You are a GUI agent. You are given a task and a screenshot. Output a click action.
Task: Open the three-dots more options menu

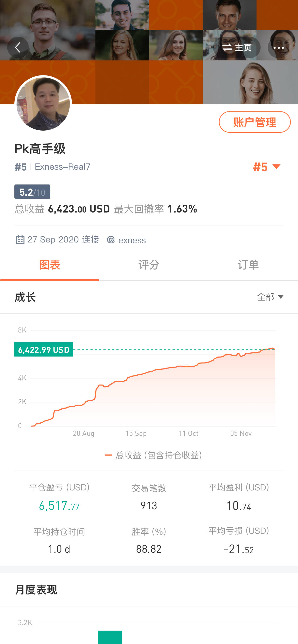[279, 47]
